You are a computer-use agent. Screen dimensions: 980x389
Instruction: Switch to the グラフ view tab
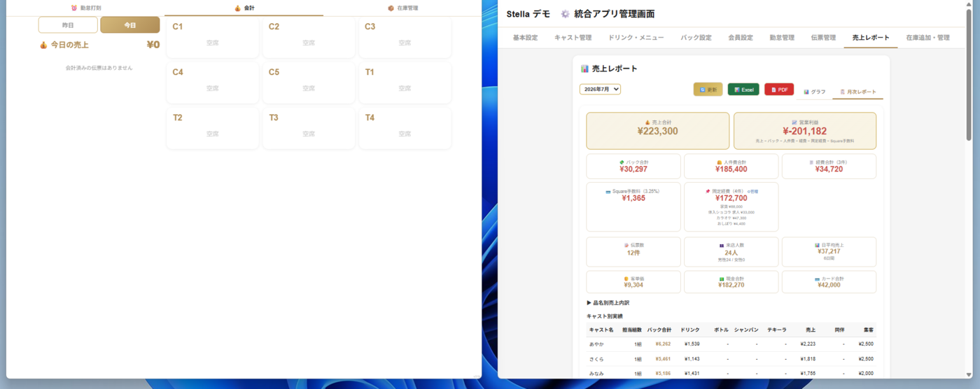815,92
